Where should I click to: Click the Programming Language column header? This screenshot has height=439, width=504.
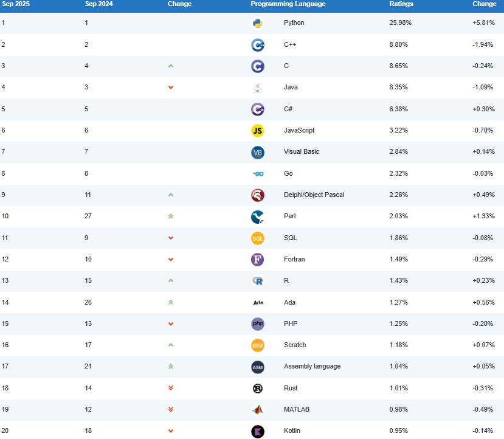click(x=288, y=4)
